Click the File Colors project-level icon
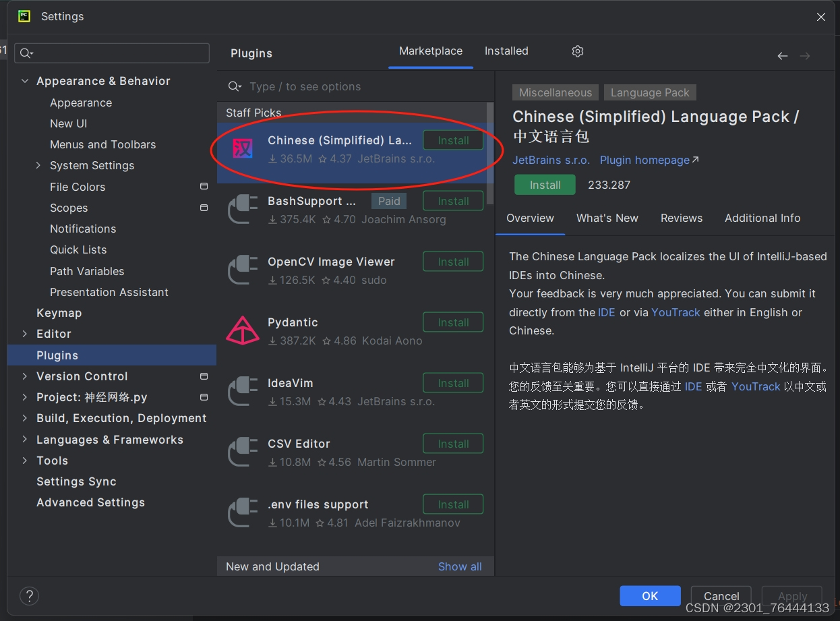This screenshot has height=621, width=840. pyautogui.click(x=204, y=186)
